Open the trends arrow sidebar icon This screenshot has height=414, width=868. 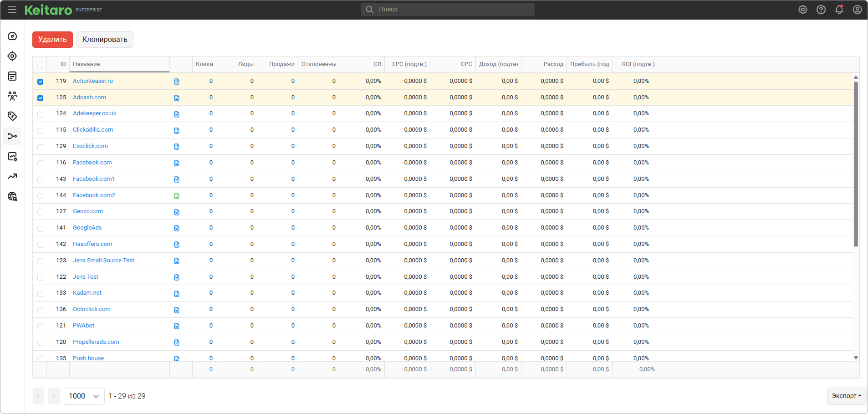point(12,176)
